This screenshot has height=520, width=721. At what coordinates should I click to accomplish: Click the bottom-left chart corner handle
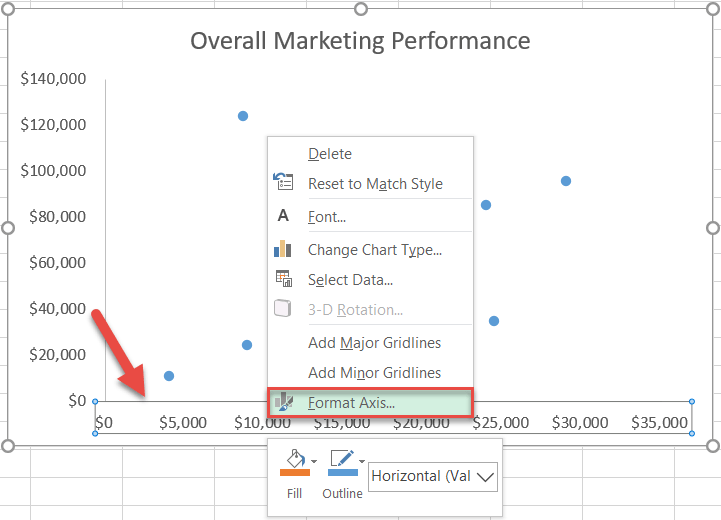point(8,446)
